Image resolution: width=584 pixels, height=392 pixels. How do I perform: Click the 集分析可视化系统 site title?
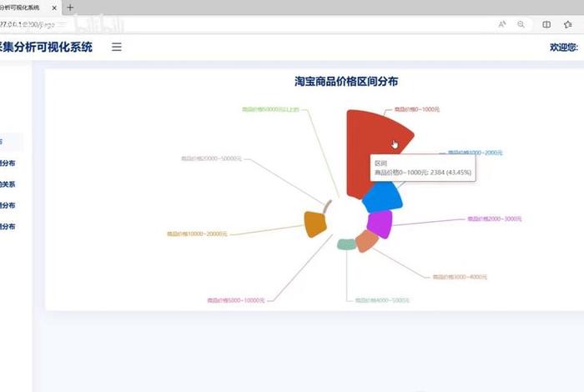coord(46,48)
